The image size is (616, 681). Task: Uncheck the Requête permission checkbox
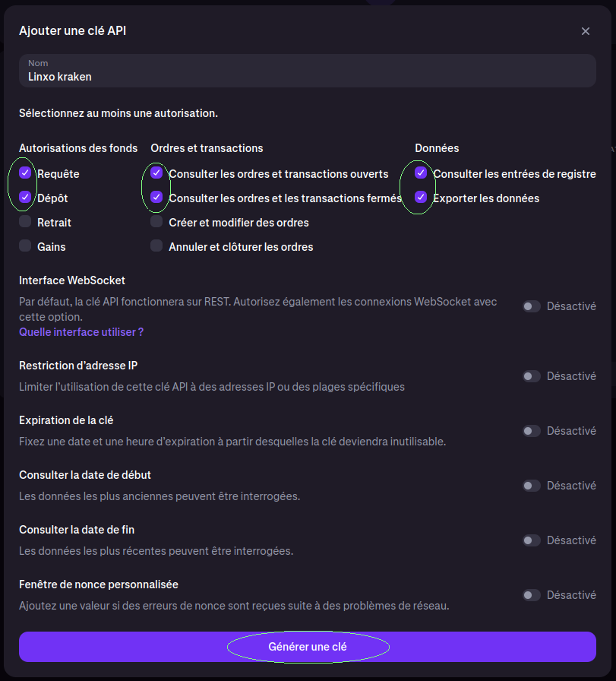25,173
